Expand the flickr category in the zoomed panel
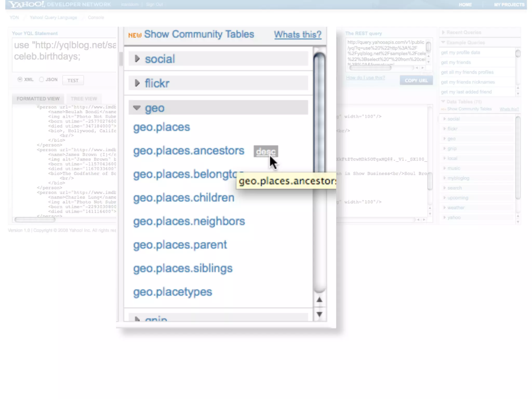The height and width of the screenshot is (399, 532). click(x=218, y=83)
